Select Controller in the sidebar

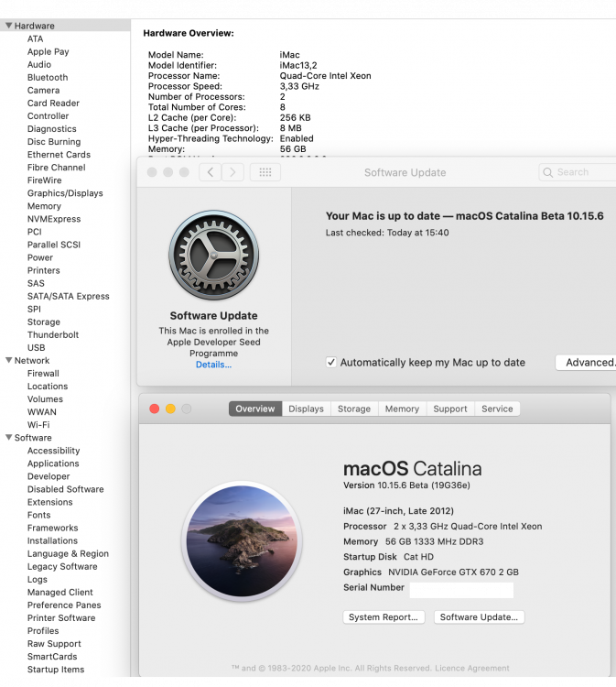[x=48, y=115]
